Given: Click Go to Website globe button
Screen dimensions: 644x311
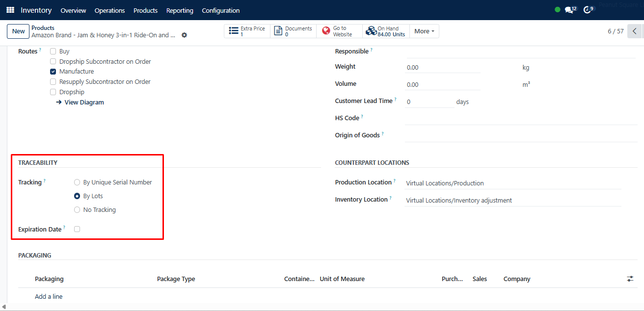Looking at the screenshot, I should tap(339, 31).
